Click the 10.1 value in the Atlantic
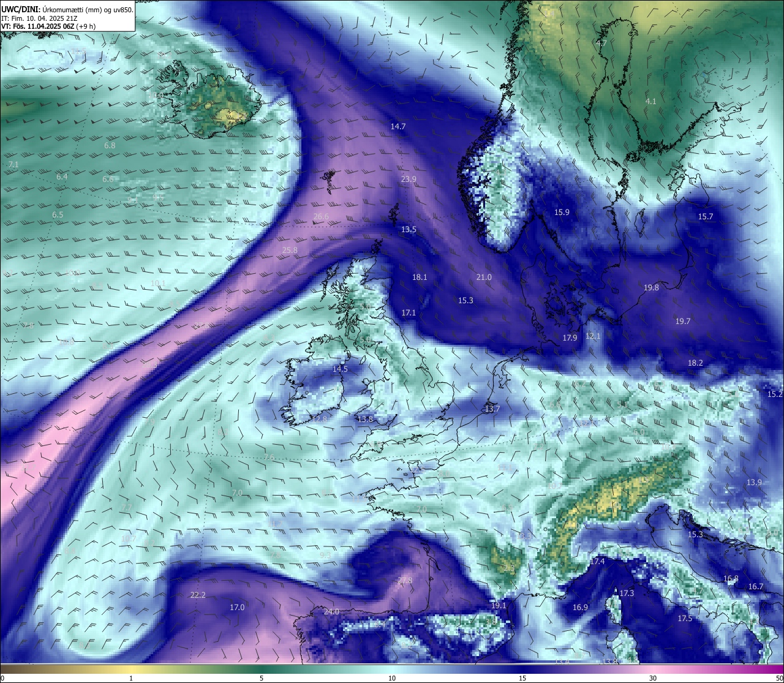 pyautogui.click(x=158, y=283)
